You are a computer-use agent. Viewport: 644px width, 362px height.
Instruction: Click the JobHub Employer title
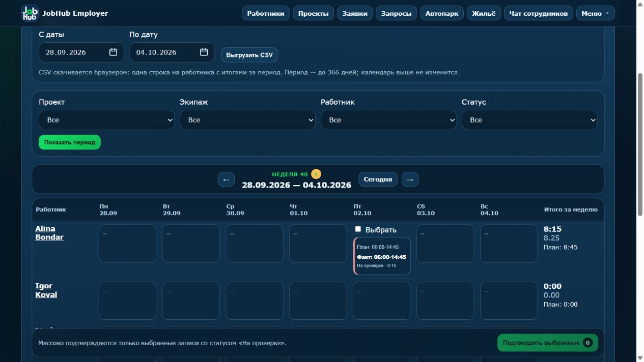click(x=75, y=13)
